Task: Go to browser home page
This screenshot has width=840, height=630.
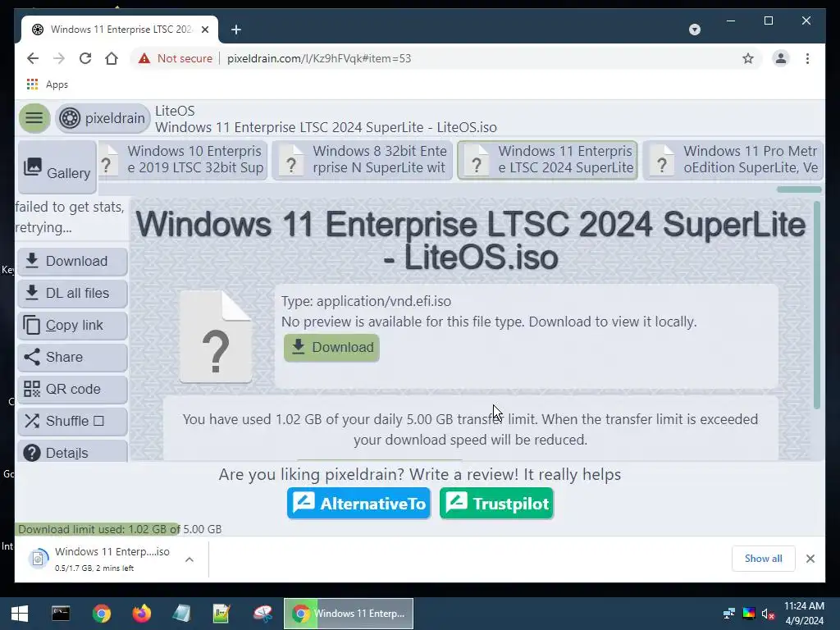Action: (x=112, y=58)
